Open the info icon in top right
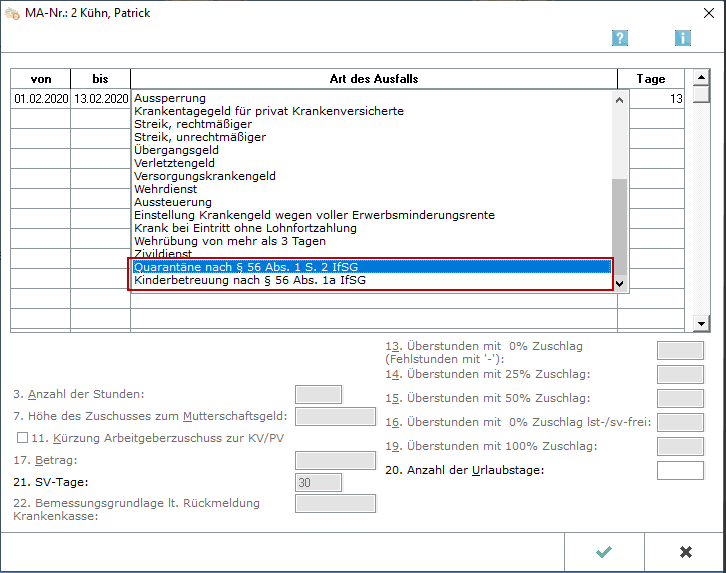Viewport: 726px width, 573px height. pos(683,38)
